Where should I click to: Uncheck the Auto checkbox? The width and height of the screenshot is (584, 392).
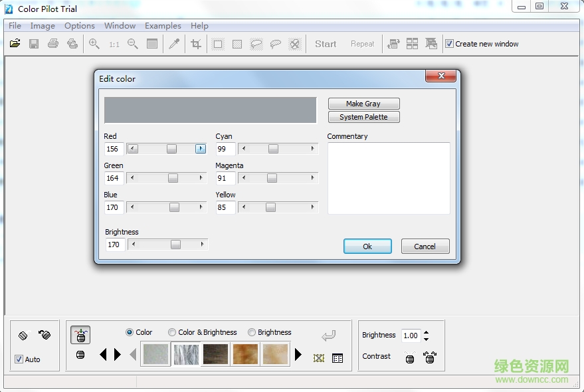pyautogui.click(x=19, y=359)
